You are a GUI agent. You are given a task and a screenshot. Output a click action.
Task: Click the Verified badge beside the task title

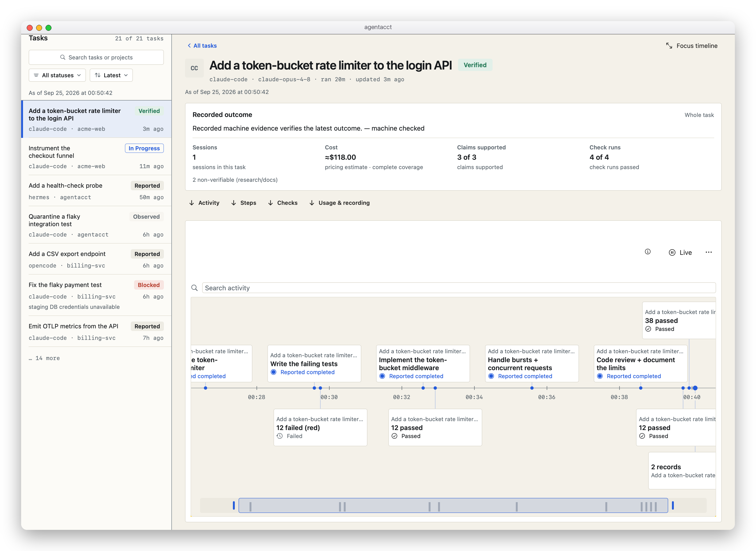pos(475,65)
